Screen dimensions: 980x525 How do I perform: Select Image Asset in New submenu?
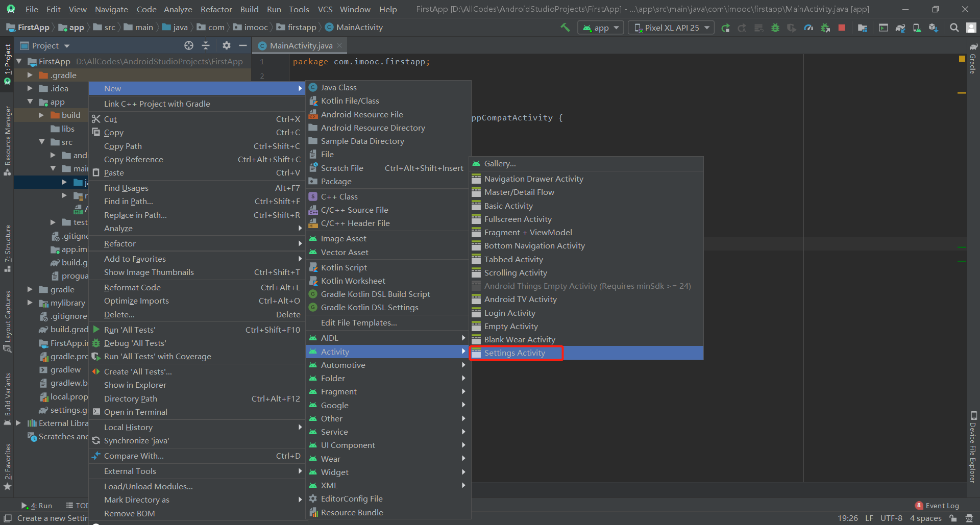click(388, 238)
